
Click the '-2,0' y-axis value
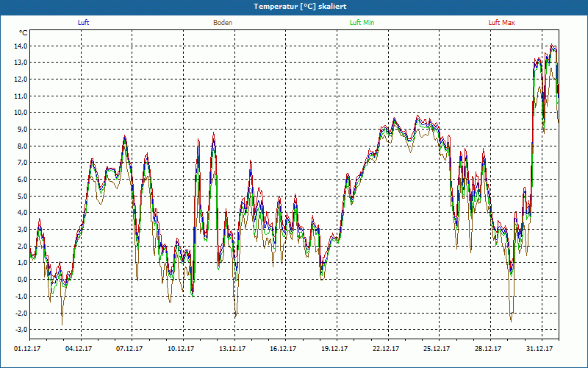(x=21, y=313)
